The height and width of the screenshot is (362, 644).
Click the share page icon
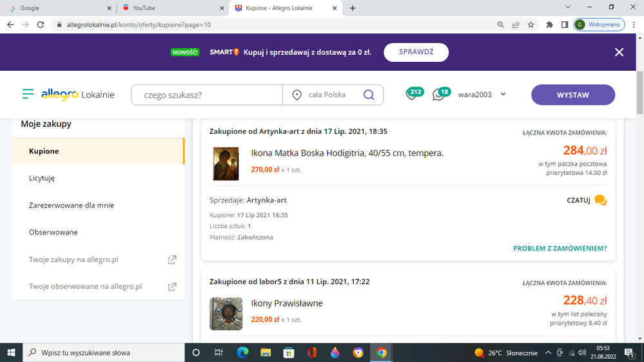pos(516,24)
